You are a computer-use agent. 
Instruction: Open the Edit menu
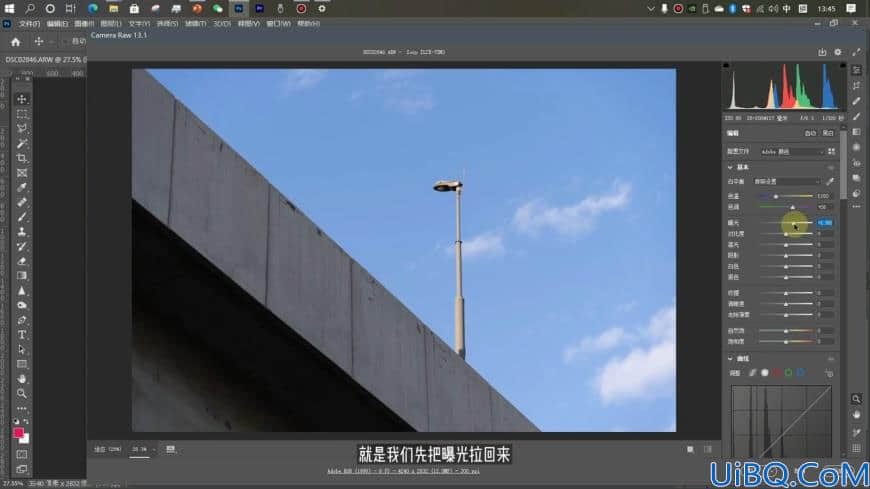coord(57,24)
